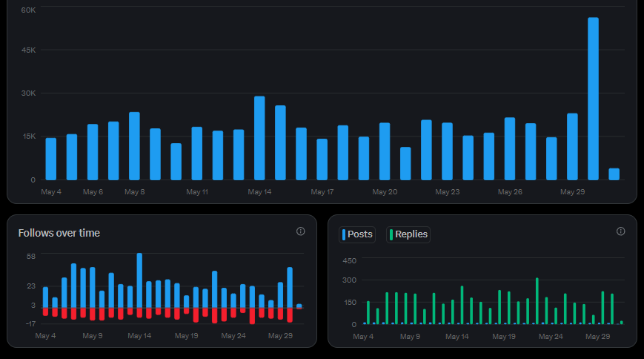Click the "30K" axis label
Viewport: 644px width, 359px height.
coord(28,93)
